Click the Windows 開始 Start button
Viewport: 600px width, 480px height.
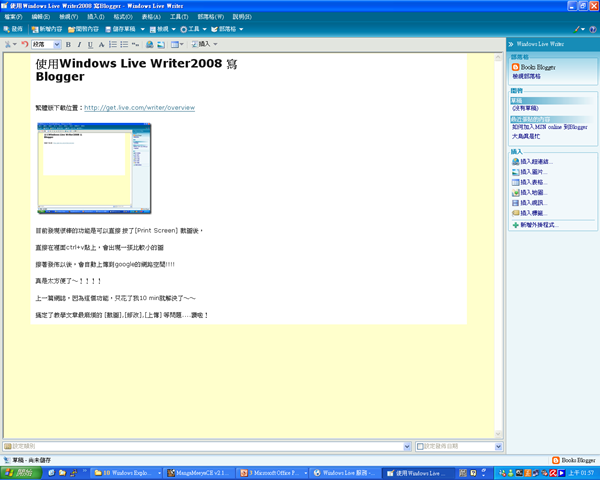tap(21, 473)
